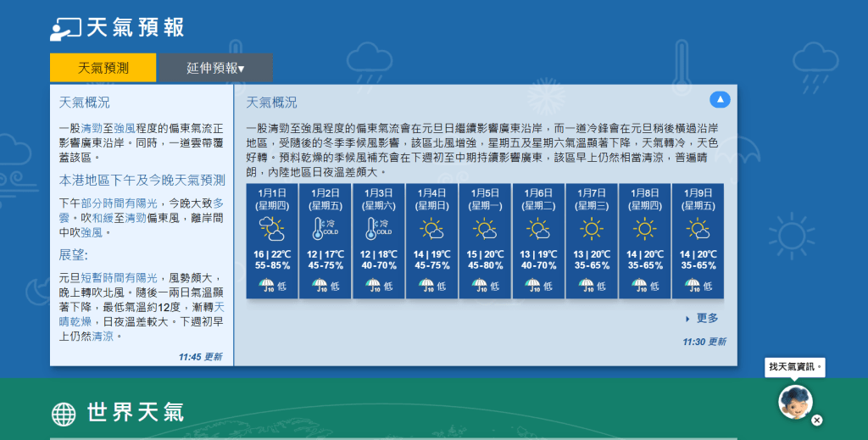Viewport: 868px width, 440px height.
Task: Click the rain probability umbrella for 1月5日
Action: (480, 285)
